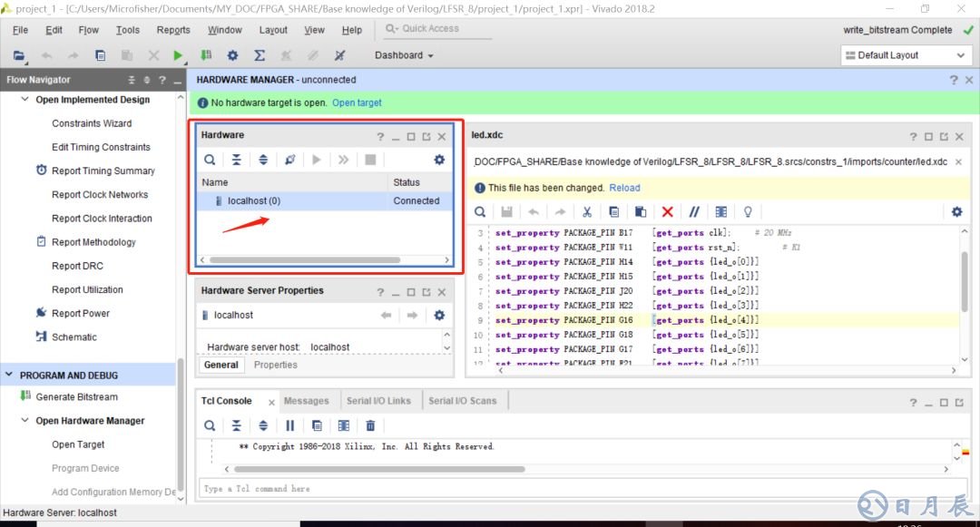Viewport: 980px width, 527px height.
Task: Clear Tcl Console with the trash icon
Action: 370,425
